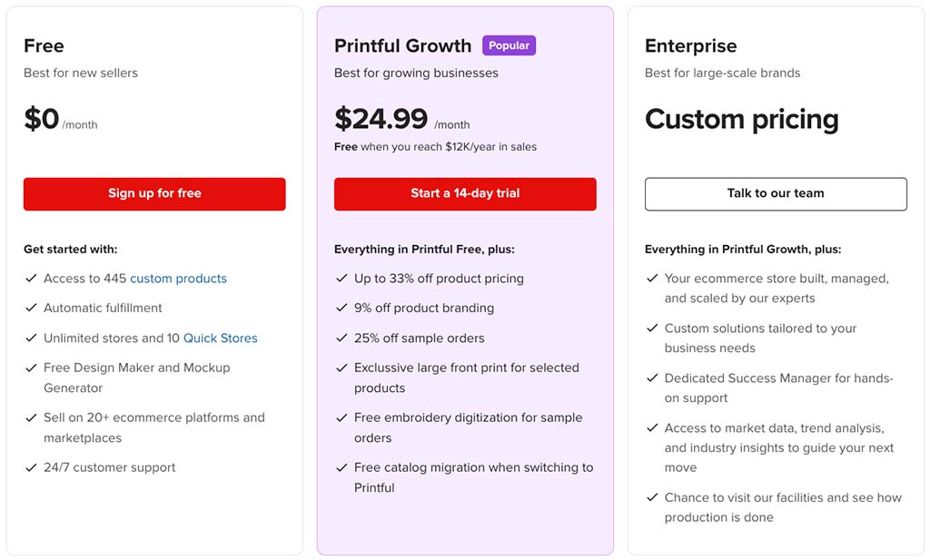Viewport: 930px width, 560px height.
Task: Click the checkmark by Up to 33% off
Action: [x=341, y=279]
